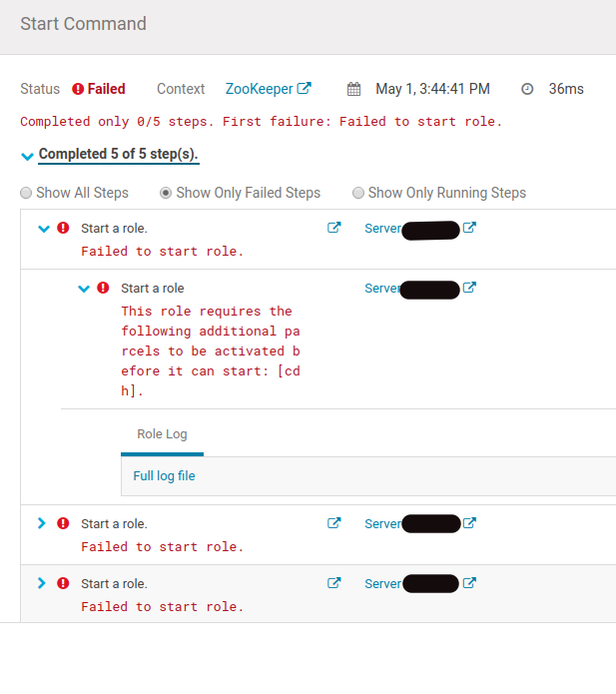616x694 pixels.
Task: Open third row's Server external link icon
Action: click(469, 523)
